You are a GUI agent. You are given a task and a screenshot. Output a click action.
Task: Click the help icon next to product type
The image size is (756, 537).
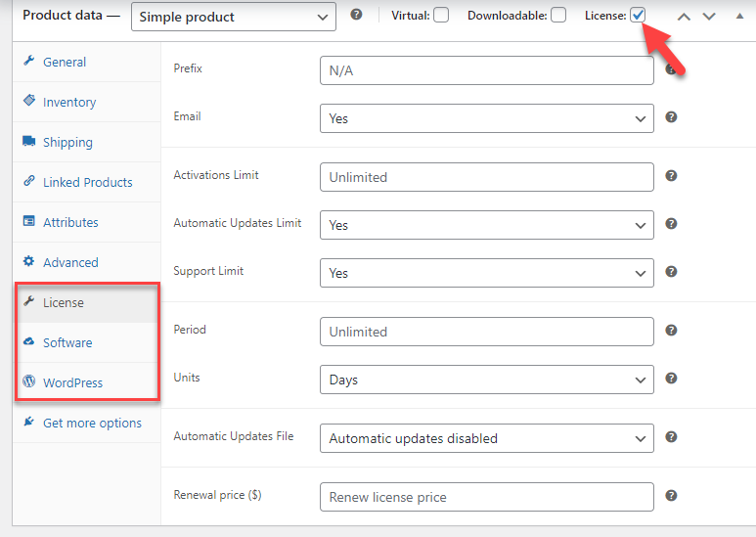[x=357, y=16]
